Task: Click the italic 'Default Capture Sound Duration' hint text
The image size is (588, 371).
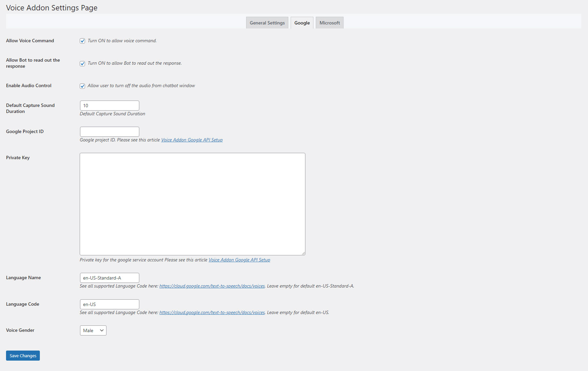Action: click(113, 114)
